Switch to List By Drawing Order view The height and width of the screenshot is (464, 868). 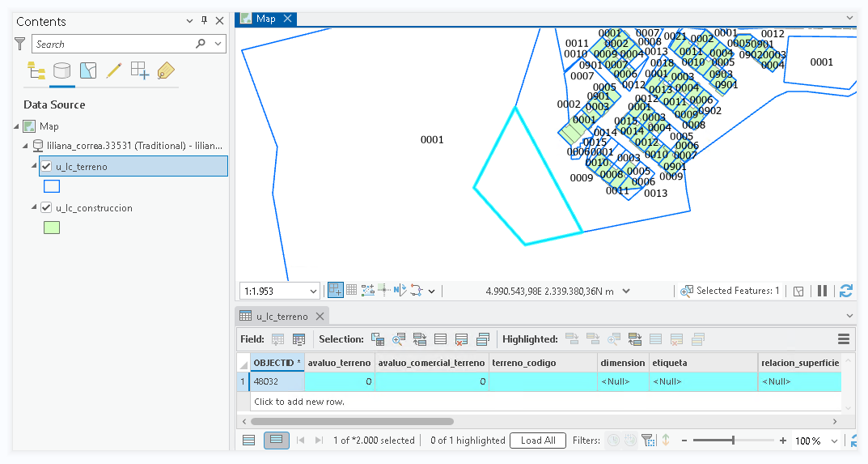[36, 71]
